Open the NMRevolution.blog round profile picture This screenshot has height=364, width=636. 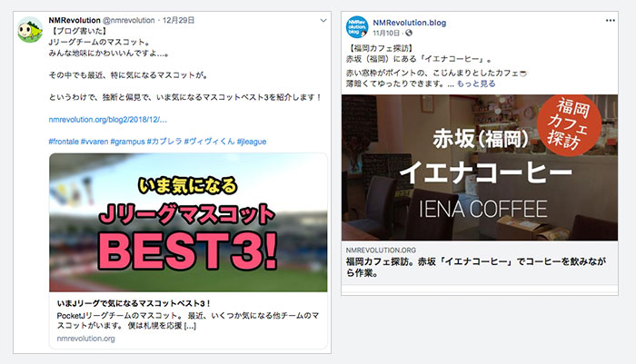pos(357,26)
